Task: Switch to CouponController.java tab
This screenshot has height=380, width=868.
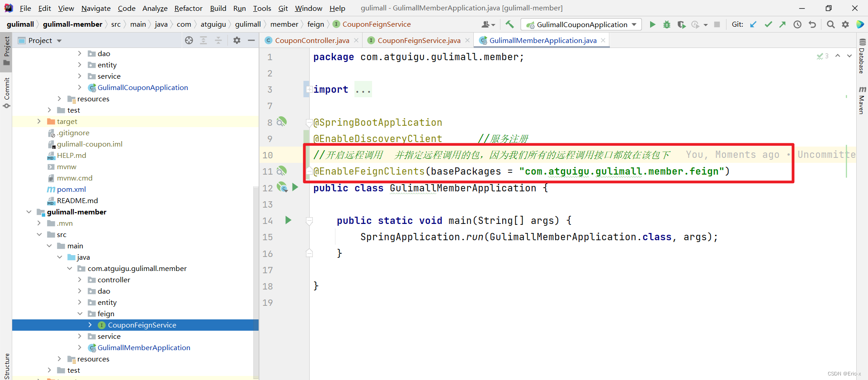Action: (312, 40)
